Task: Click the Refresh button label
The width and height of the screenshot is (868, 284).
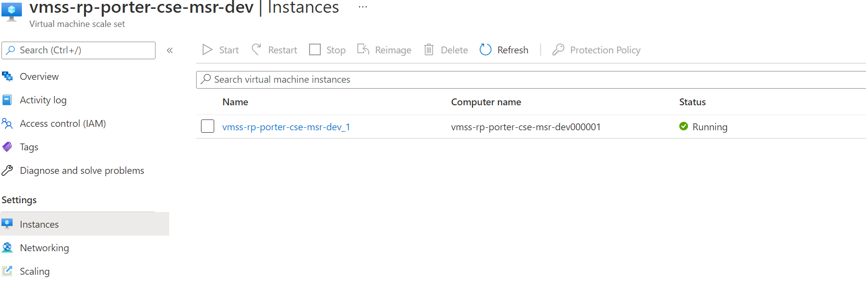Action: (x=512, y=50)
